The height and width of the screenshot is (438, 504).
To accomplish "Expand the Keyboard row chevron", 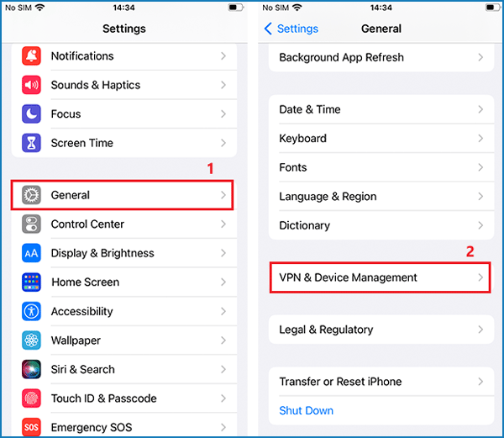I will [480, 138].
